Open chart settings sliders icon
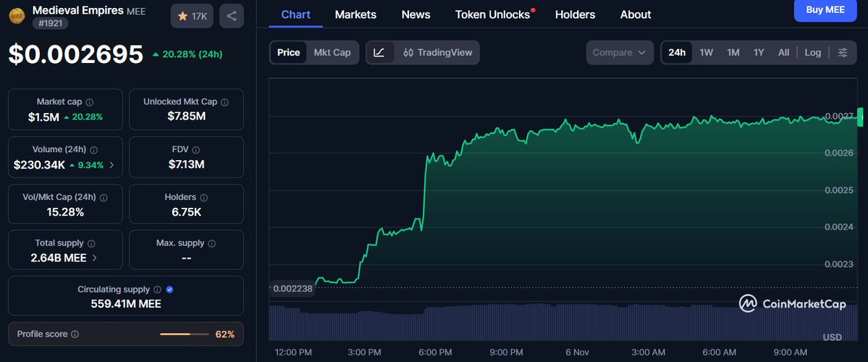The image size is (868, 362). [x=843, y=52]
